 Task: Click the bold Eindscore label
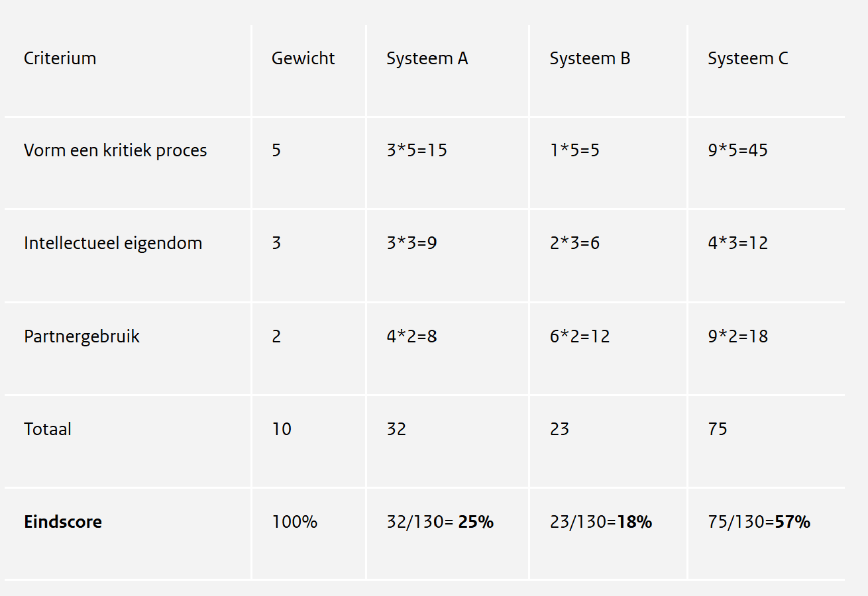(x=63, y=522)
